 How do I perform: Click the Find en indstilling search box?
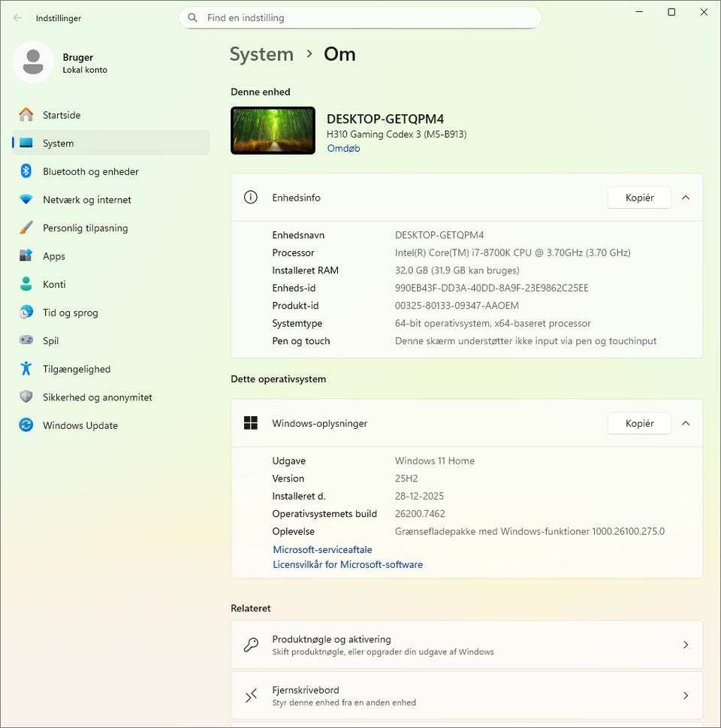360,18
